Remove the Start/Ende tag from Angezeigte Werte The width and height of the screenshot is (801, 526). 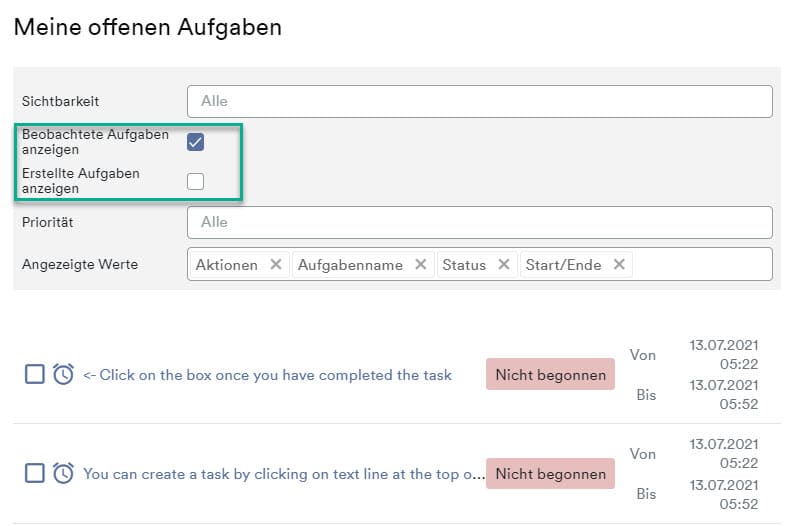(619, 265)
